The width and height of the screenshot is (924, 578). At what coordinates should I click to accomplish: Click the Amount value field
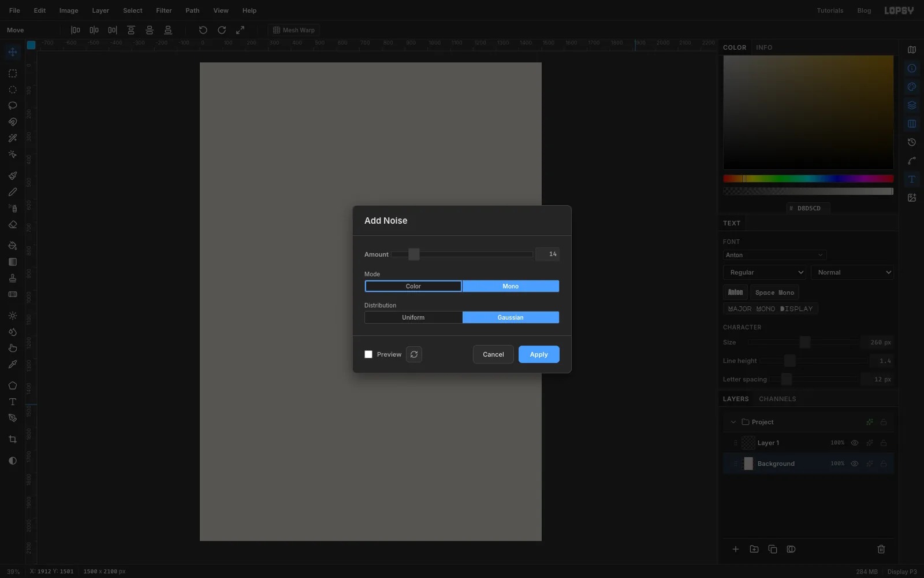547,254
